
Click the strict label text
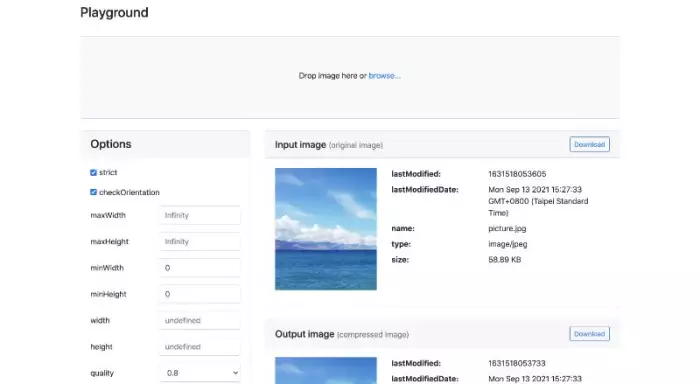pos(108,172)
